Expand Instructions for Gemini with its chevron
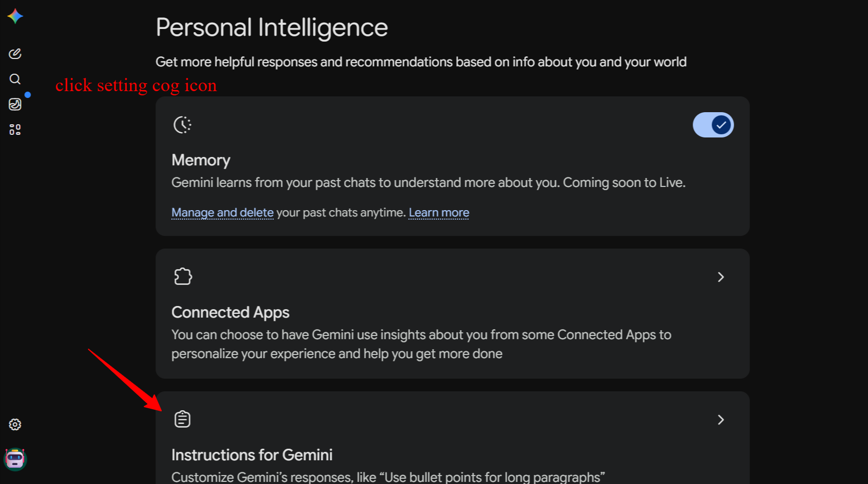 [x=721, y=420]
